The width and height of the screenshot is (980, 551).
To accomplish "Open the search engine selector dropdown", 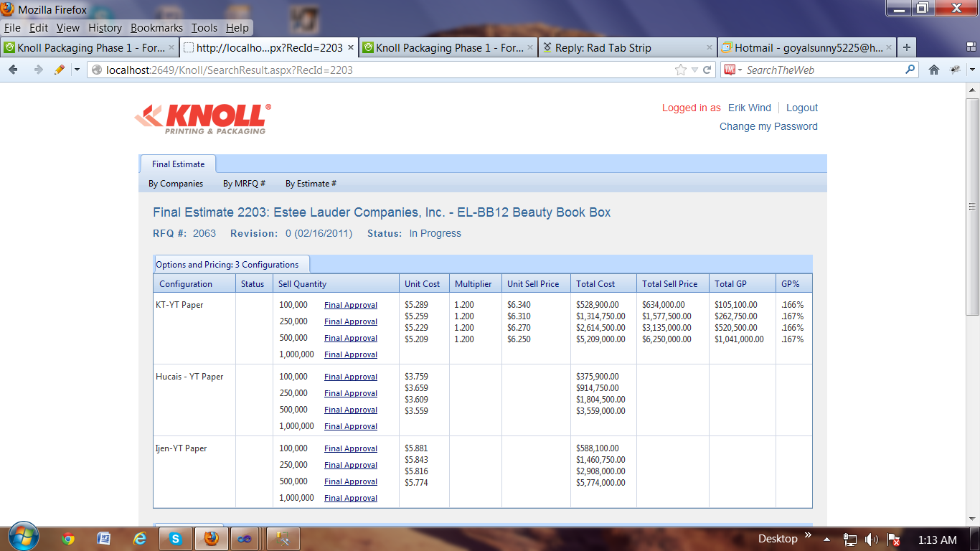I will (732, 70).
